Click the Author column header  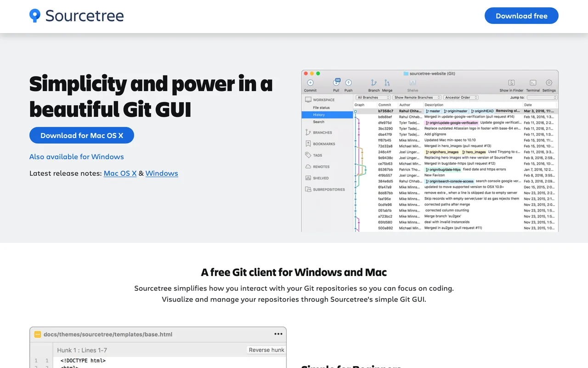pos(404,105)
